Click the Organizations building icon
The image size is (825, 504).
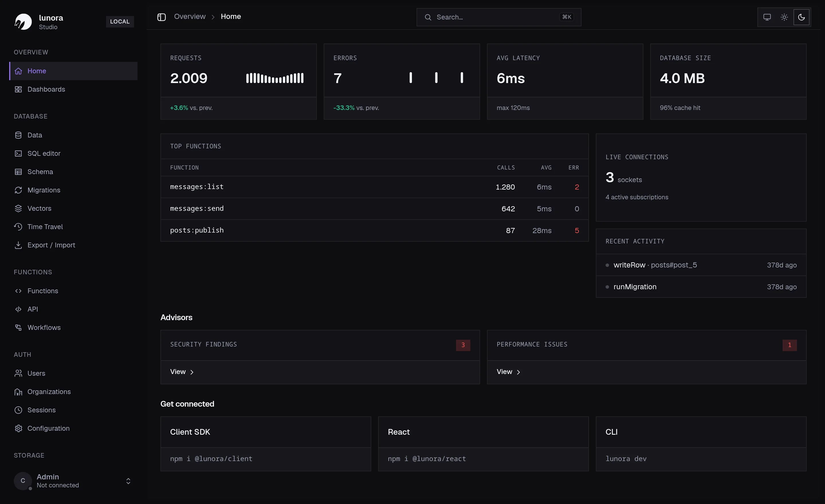(18, 391)
